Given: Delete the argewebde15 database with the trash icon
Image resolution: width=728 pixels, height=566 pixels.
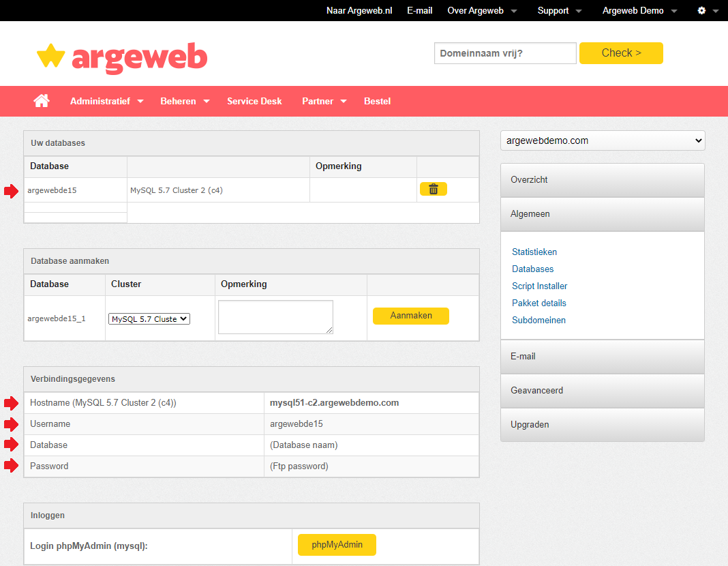Looking at the screenshot, I should pos(433,189).
